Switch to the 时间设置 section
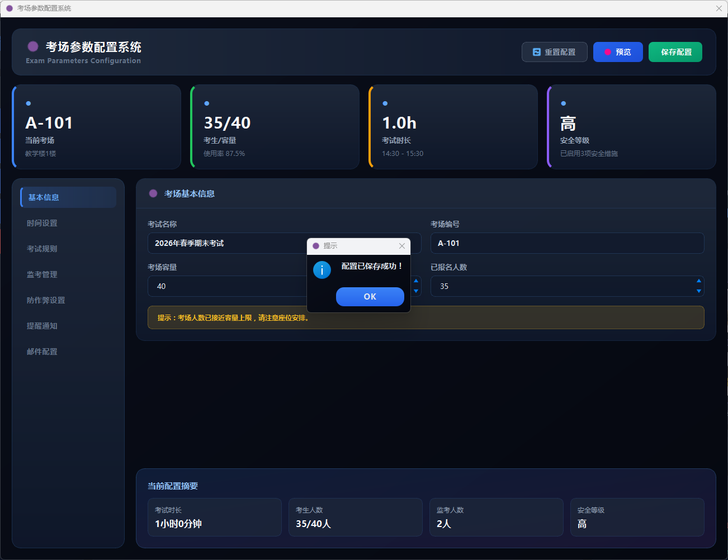Viewport: 728px width, 560px height. point(68,223)
